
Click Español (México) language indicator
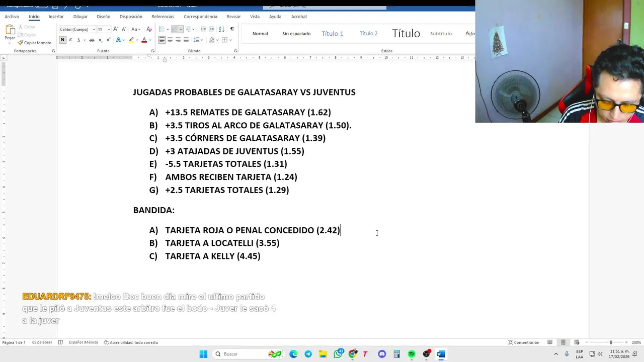pyautogui.click(x=84, y=342)
